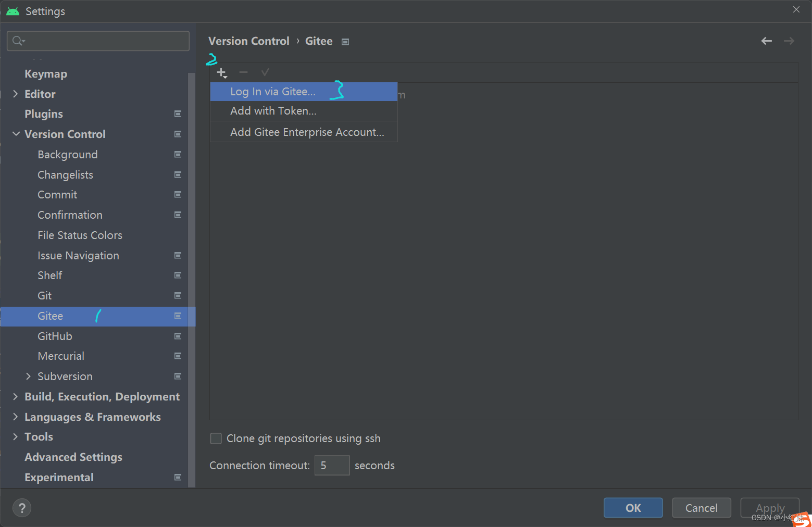Open the help question mark button
The image size is (812, 527).
point(22,508)
